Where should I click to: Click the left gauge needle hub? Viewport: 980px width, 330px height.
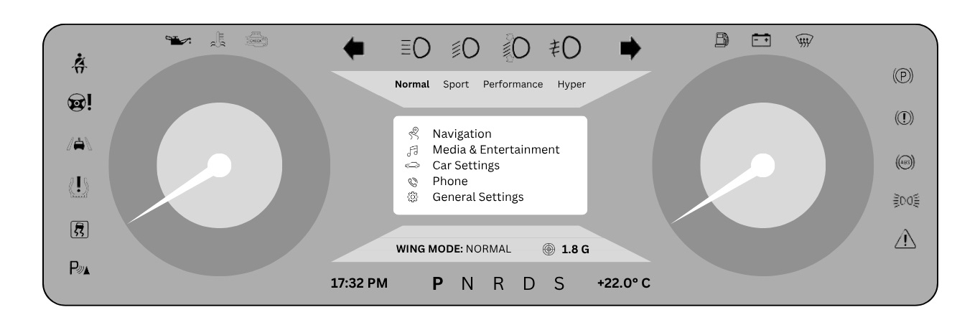click(219, 165)
